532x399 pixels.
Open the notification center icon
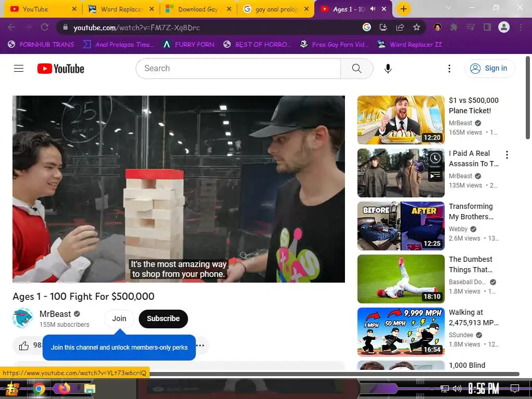click(515, 389)
